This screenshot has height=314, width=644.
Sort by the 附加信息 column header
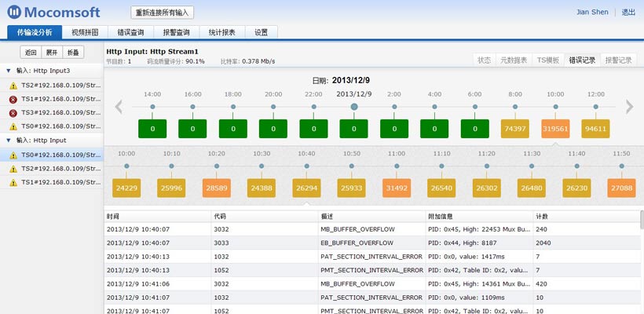[479, 216]
